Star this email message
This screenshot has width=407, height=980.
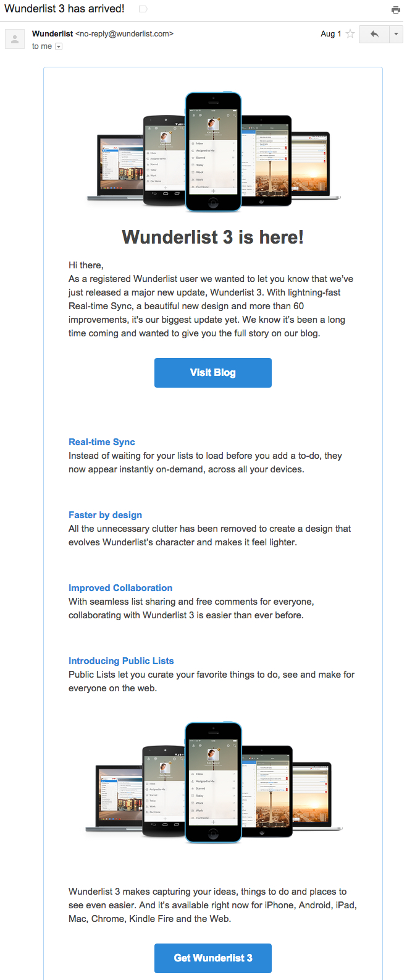350,34
